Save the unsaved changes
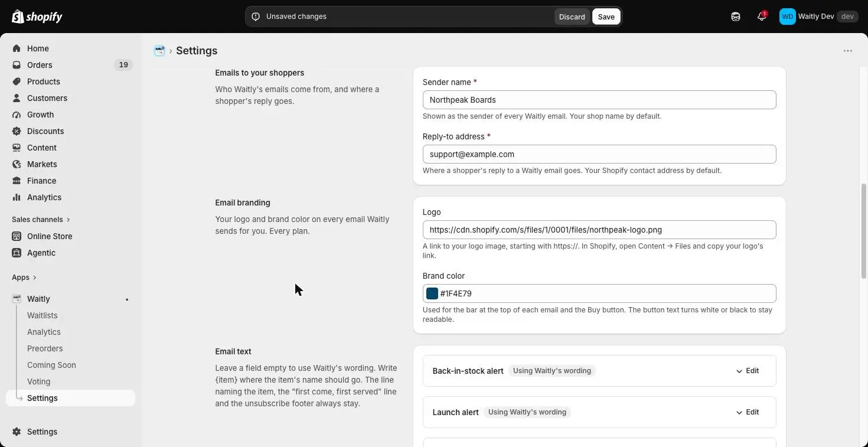 pyautogui.click(x=606, y=17)
